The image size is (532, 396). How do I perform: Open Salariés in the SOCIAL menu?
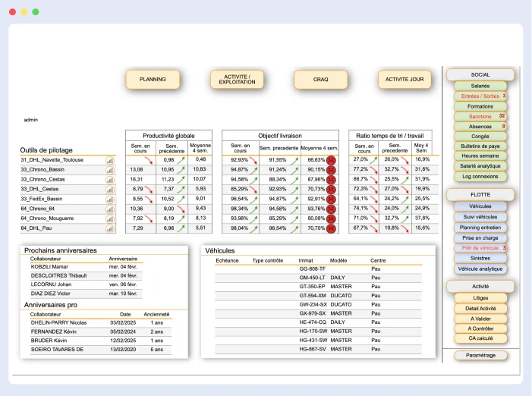(480, 86)
